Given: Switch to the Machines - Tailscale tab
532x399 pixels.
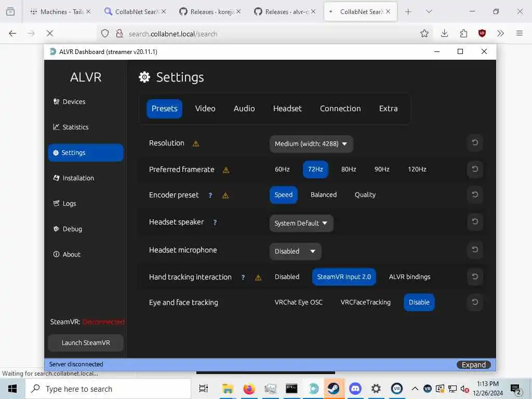Looking at the screenshot, I should click(x=60, y=11).
